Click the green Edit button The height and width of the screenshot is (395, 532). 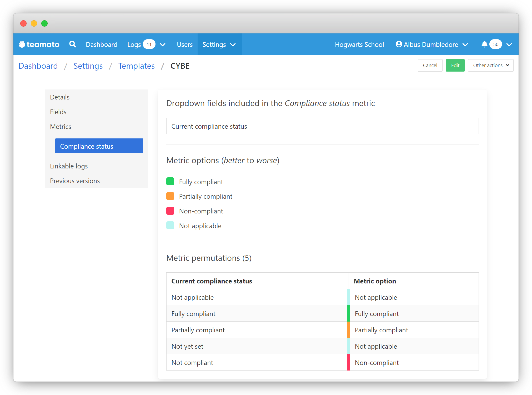point(455,65)
